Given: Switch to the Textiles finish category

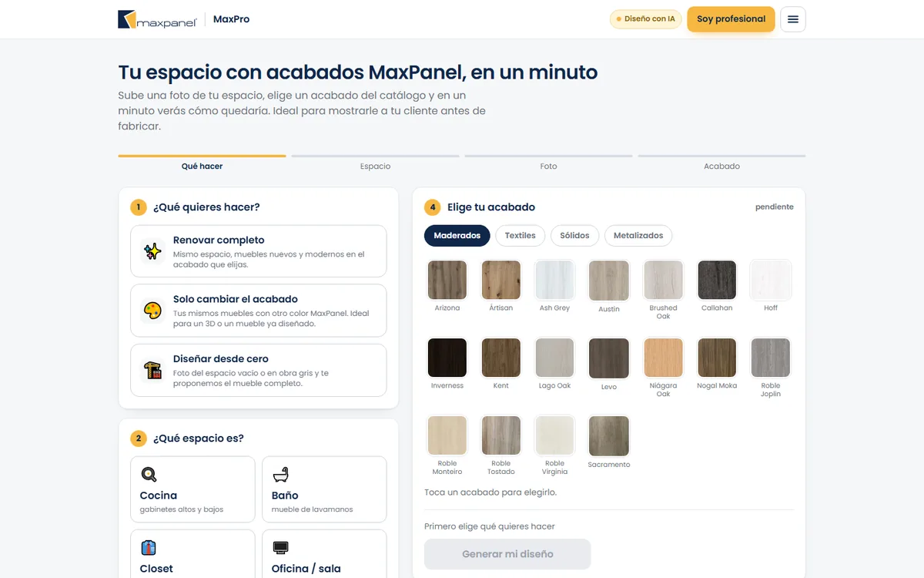Looking at the screenshot, I should pyautogui.click(x=521, y=236).
